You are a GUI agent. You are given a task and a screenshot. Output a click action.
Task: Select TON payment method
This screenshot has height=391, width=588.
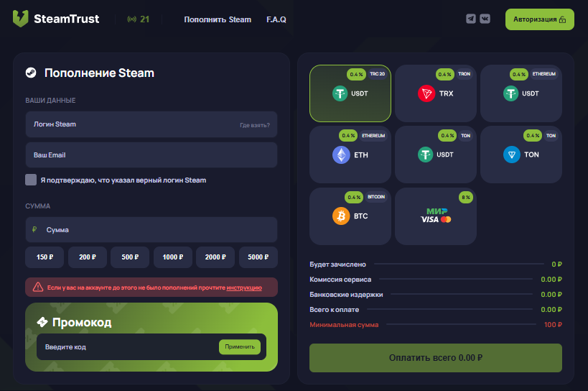521,155
